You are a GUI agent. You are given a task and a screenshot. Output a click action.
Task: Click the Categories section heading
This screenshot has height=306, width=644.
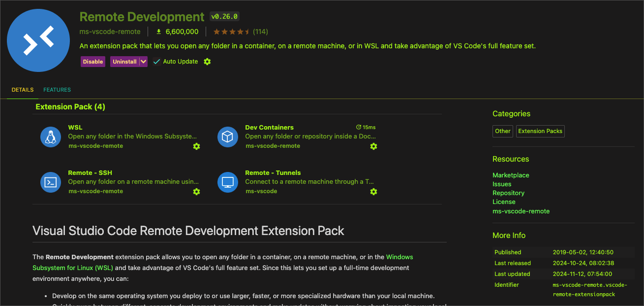click(511, 114)
